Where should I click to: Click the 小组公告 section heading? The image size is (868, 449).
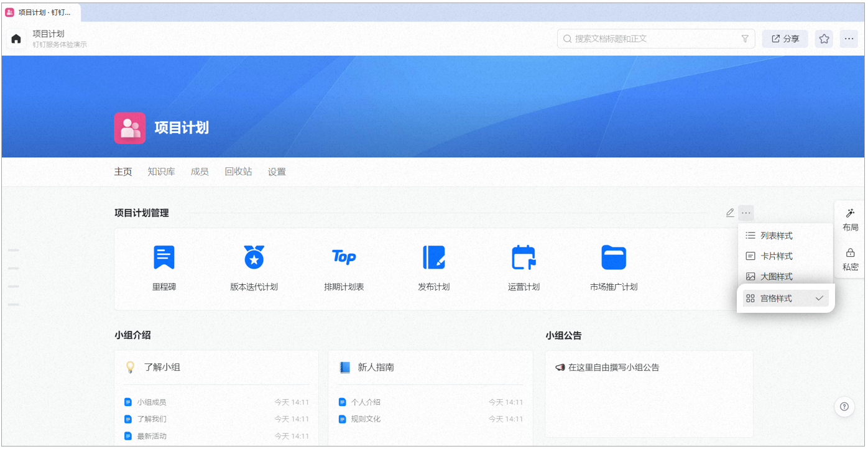tap(564, 335)
